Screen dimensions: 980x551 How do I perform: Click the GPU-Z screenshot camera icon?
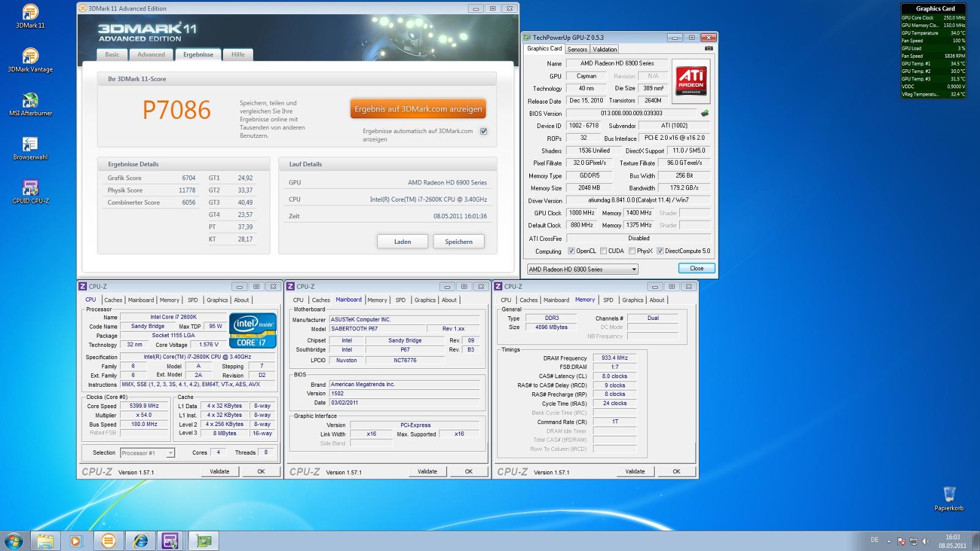pos(709,48)
